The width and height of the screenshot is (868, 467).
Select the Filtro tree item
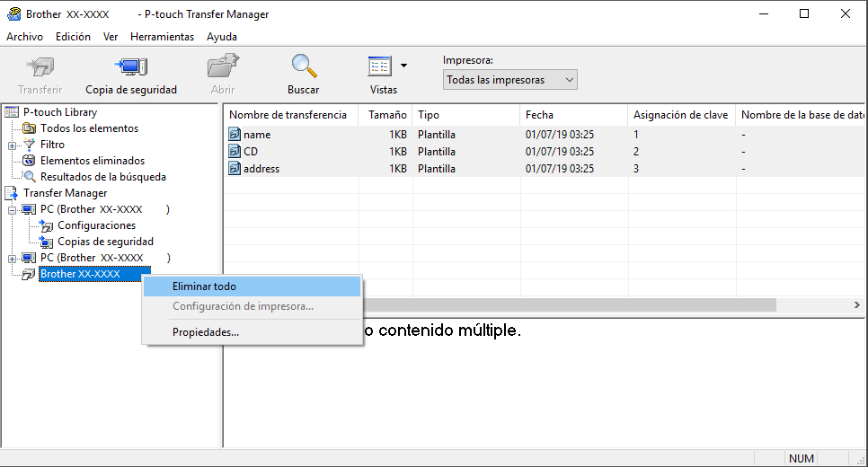(52, 145)
